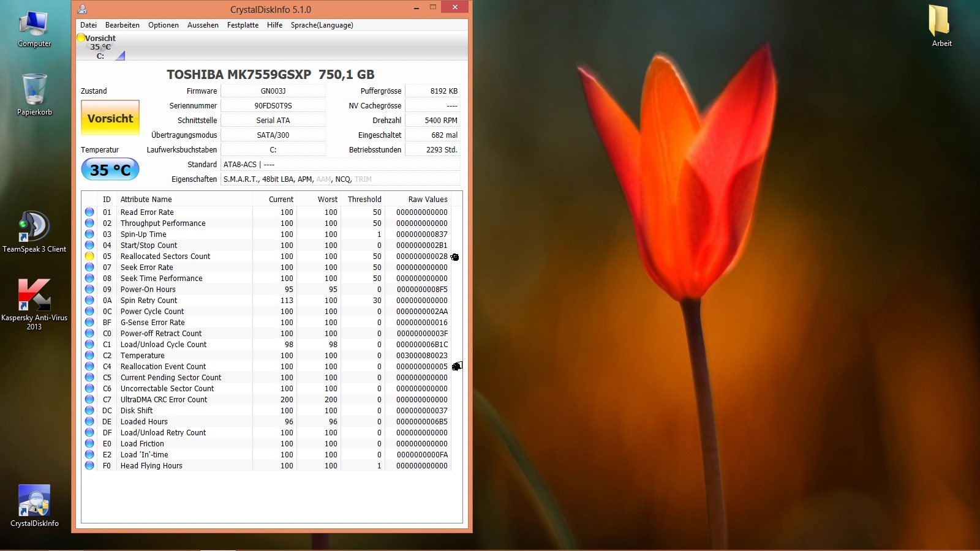Click status orb for Temperature attribute

pyautogui.click(x=89, y=356)
